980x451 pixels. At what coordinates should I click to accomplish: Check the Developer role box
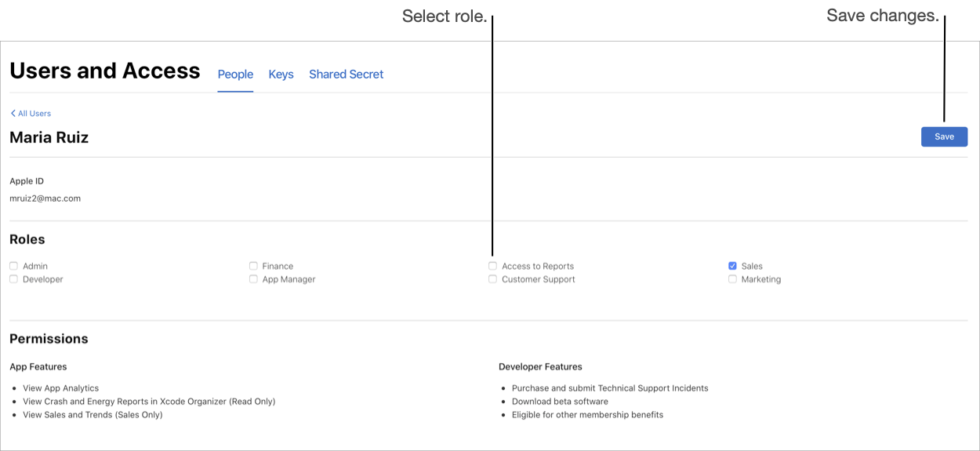point(13,279)
